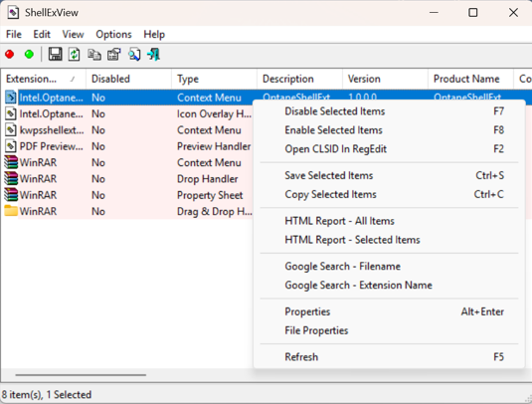
Task: Select HTML Report - All Items
Action: (389, 221)
